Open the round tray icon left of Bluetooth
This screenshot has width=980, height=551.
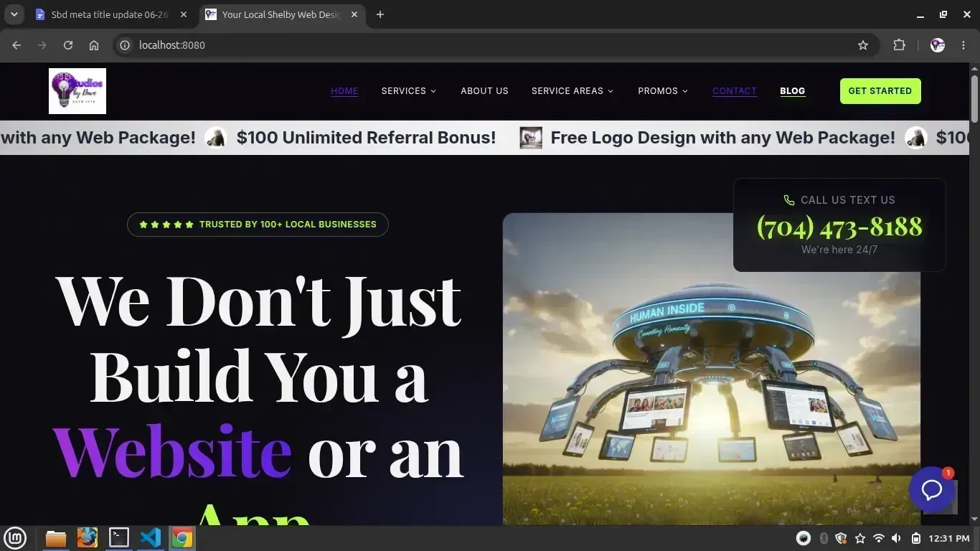pos(804,538)
